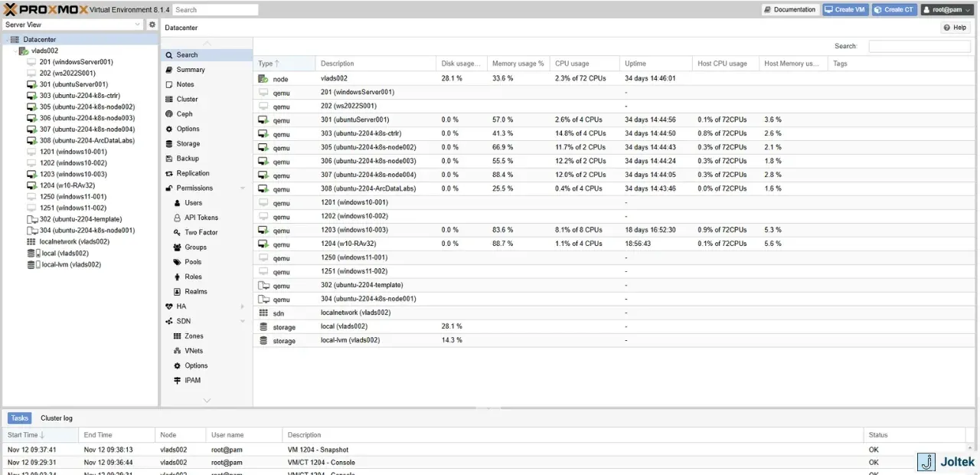Open the Documentation button
The height and width of the screenshot is (475, 980).
point(790,10)
